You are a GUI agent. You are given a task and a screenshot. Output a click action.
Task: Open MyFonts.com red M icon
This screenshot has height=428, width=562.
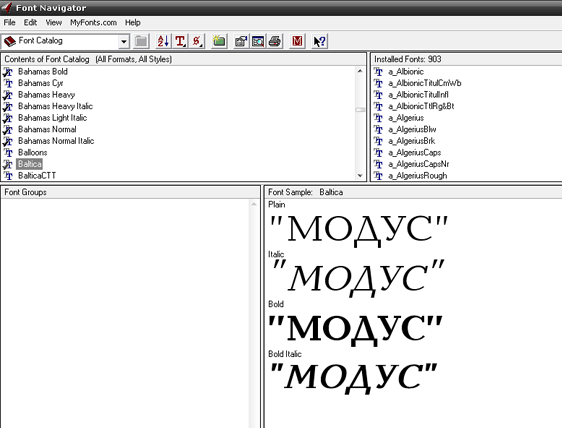[x=297, y=41]
